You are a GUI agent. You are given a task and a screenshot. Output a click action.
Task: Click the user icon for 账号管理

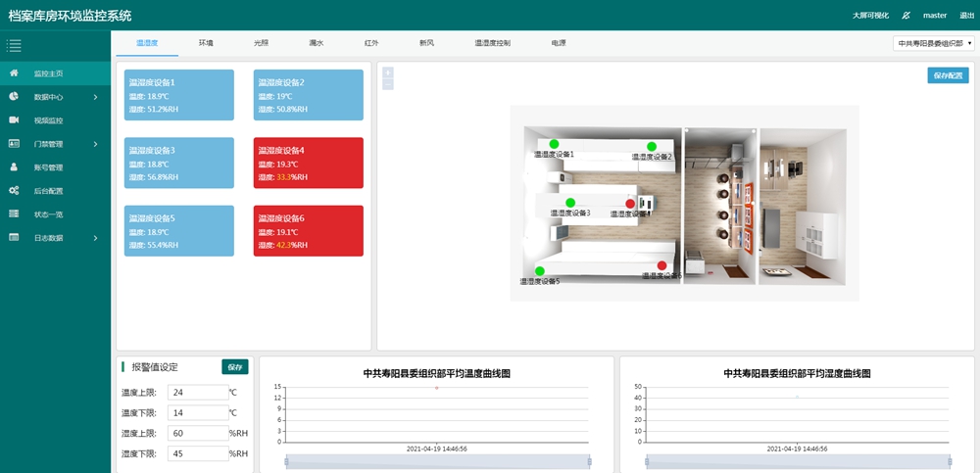coord(14,166)
